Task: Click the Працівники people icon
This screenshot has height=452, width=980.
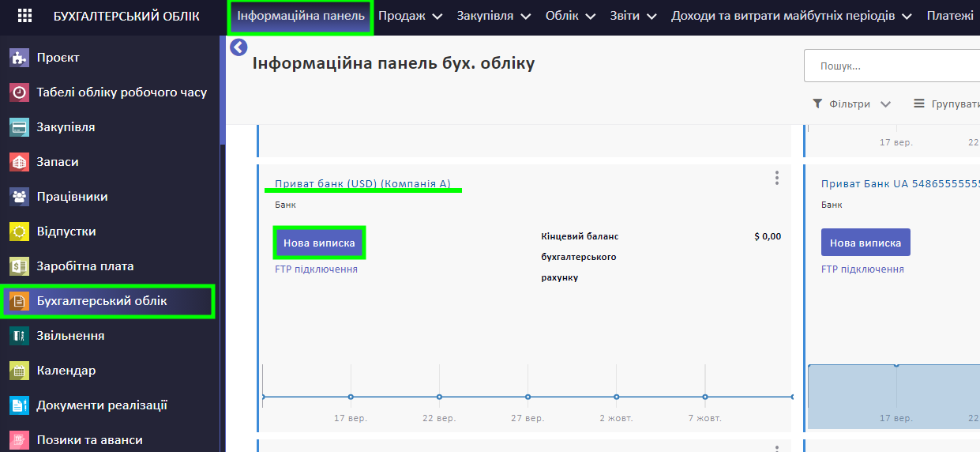Action: (x=20, y=197)
